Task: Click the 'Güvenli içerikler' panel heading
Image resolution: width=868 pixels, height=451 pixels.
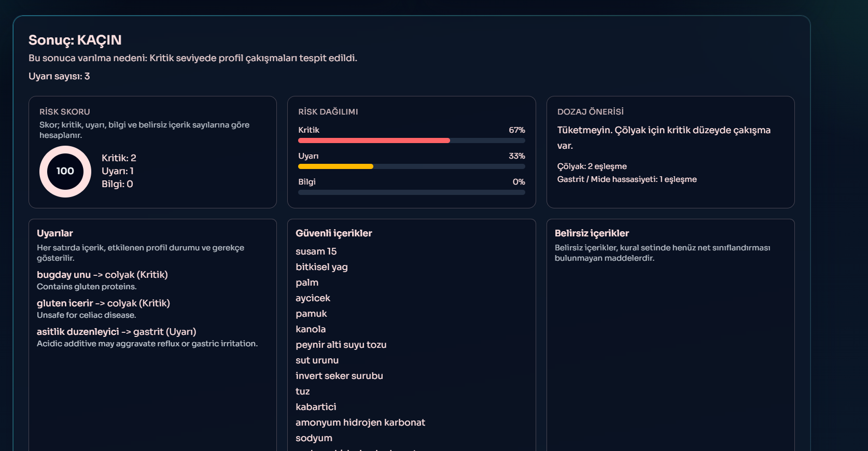Action: (333, 233)
